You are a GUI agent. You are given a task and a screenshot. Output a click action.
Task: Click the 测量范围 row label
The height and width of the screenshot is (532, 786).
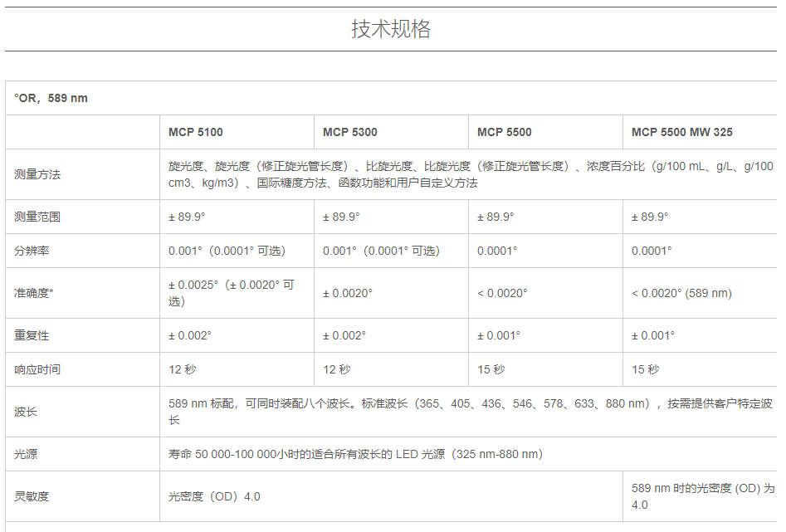coord(37,217)
